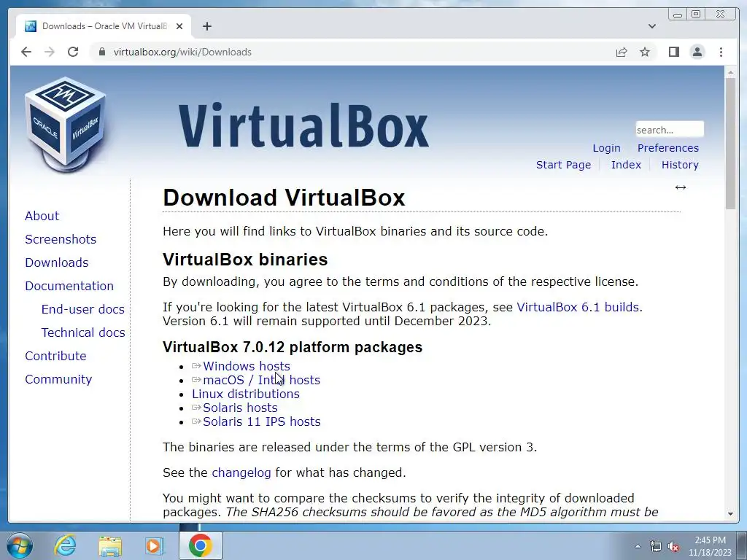
Task: Open Documentation in sidebar
Action: [69, 286]
